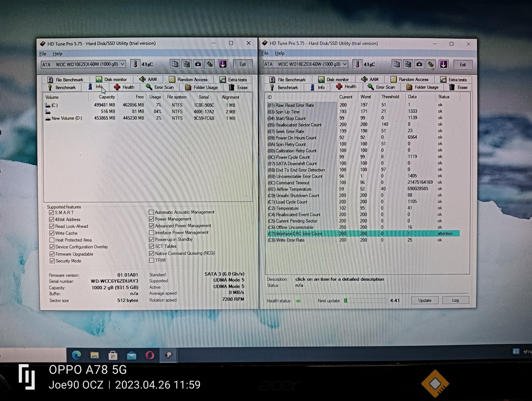
Task: Toggle Write Cache checkbox
Action: click(x=52, y=233)
